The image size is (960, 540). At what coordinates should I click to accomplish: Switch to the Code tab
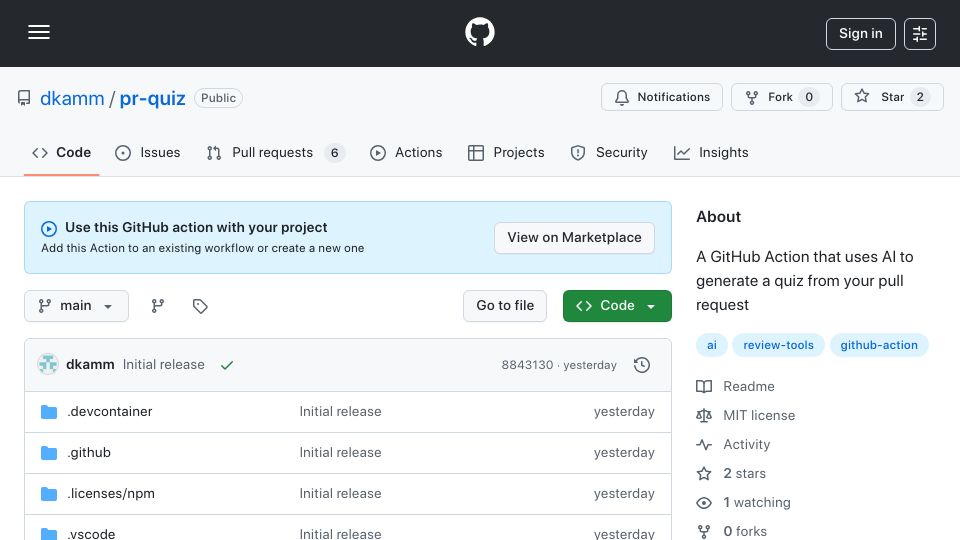tap(61, 152)
